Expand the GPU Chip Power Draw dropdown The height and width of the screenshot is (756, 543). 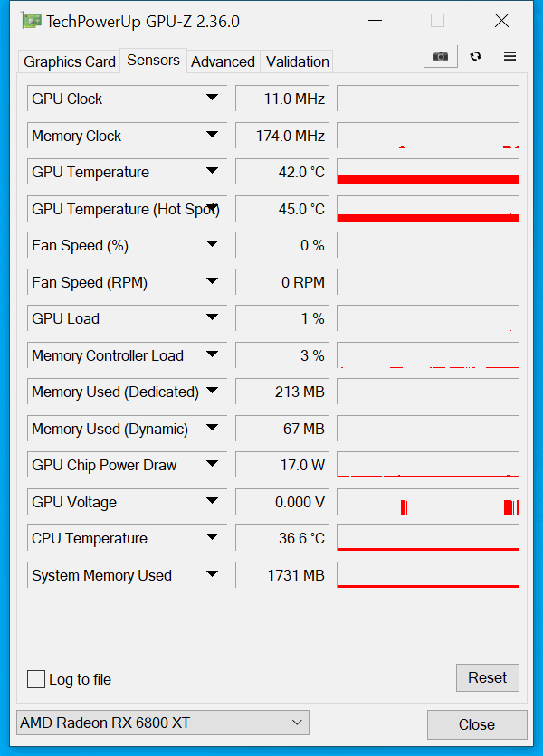click(x=212, y=464)
